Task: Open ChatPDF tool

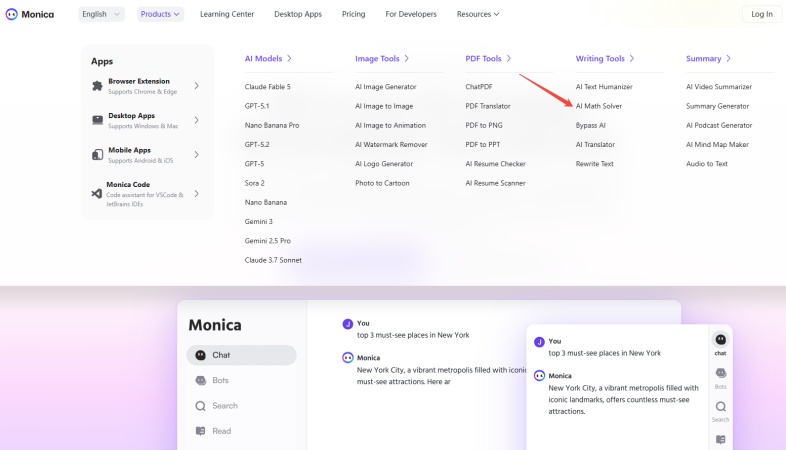Action: point(479,87)
